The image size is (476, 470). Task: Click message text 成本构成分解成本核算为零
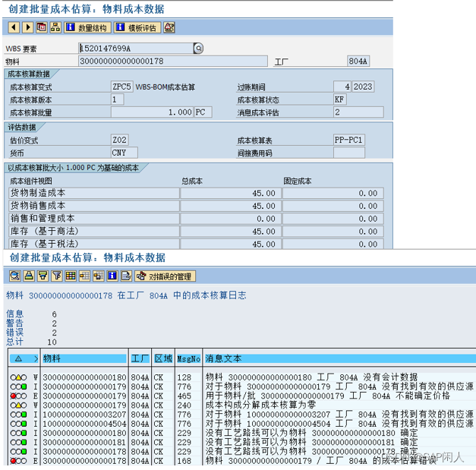point(260,405)
